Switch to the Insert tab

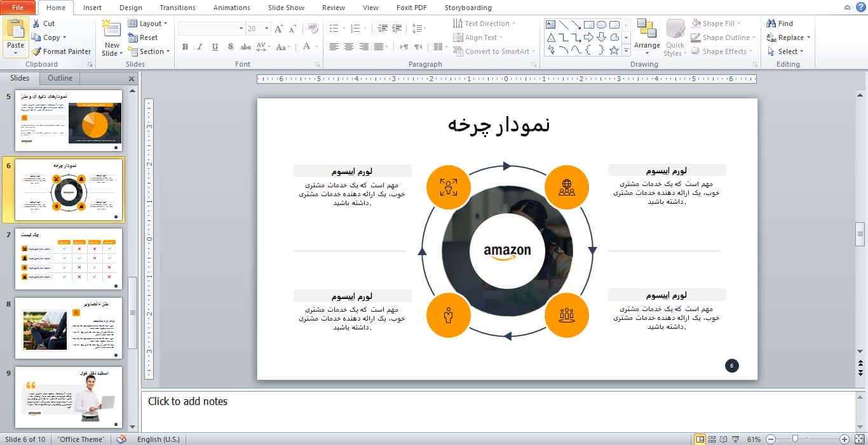point(92,8)
